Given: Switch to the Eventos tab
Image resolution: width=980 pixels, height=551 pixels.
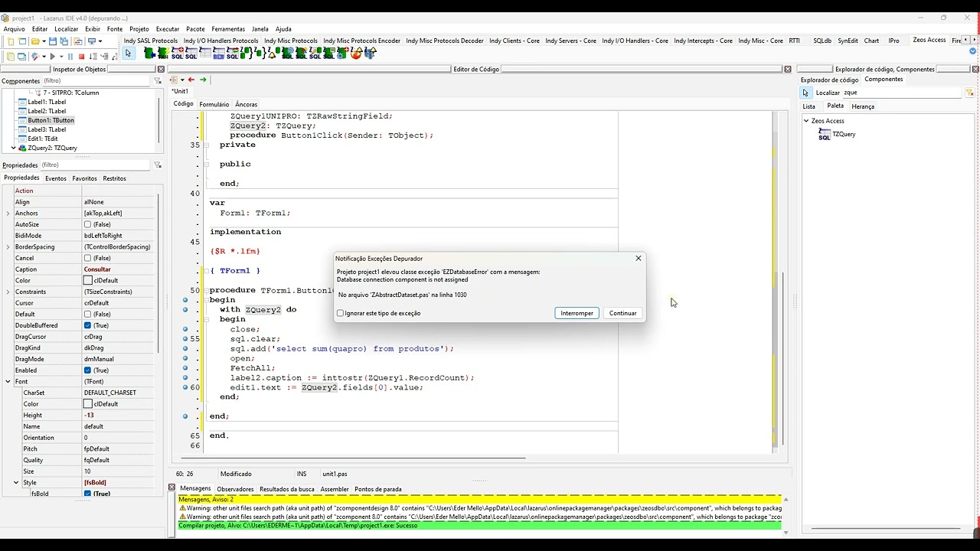Looking at the screenshot, I should click(56, 178).
